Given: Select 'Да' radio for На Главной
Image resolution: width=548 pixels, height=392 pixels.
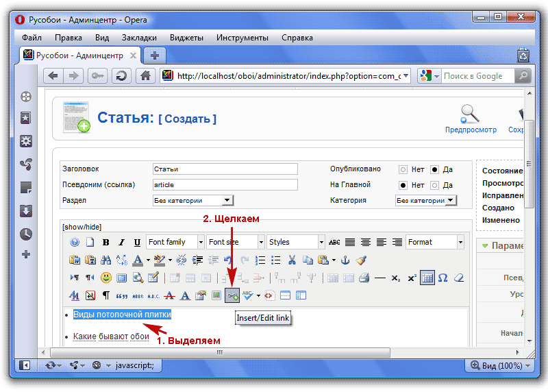Looking at the screenshot, I should (x=434, y=185).
